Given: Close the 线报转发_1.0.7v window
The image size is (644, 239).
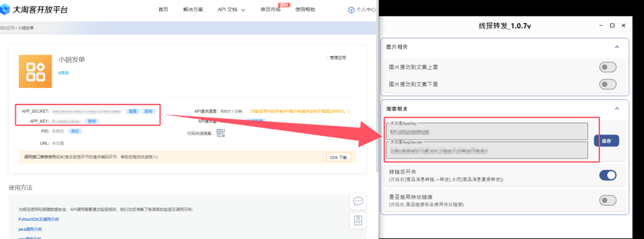Looking at the screenshot, I should pyautogui.click(x=623, y=25).
